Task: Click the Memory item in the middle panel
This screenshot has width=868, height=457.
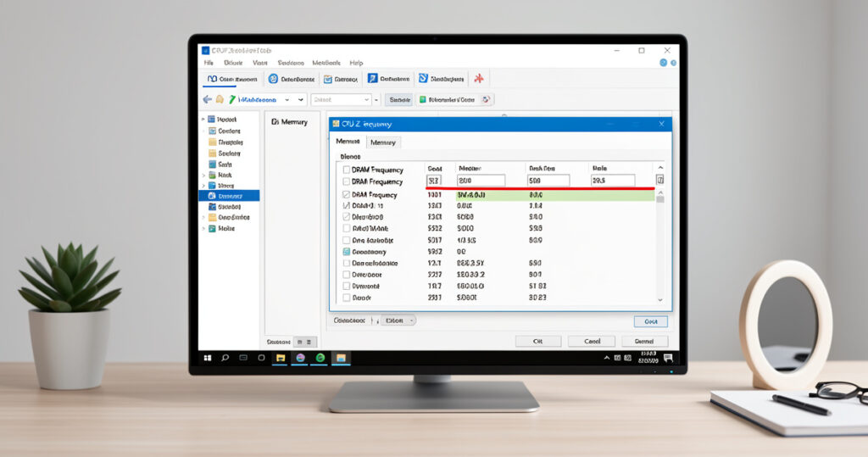Action: [290, 122]
